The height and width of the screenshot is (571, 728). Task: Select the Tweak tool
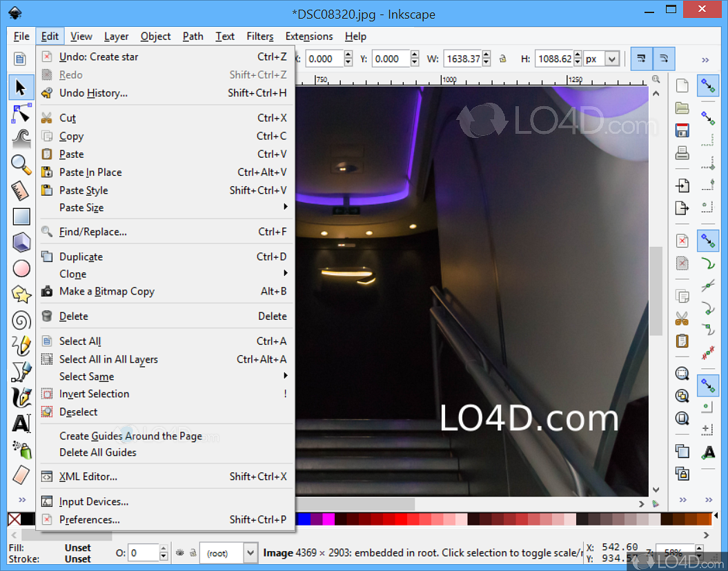[21, 139]
